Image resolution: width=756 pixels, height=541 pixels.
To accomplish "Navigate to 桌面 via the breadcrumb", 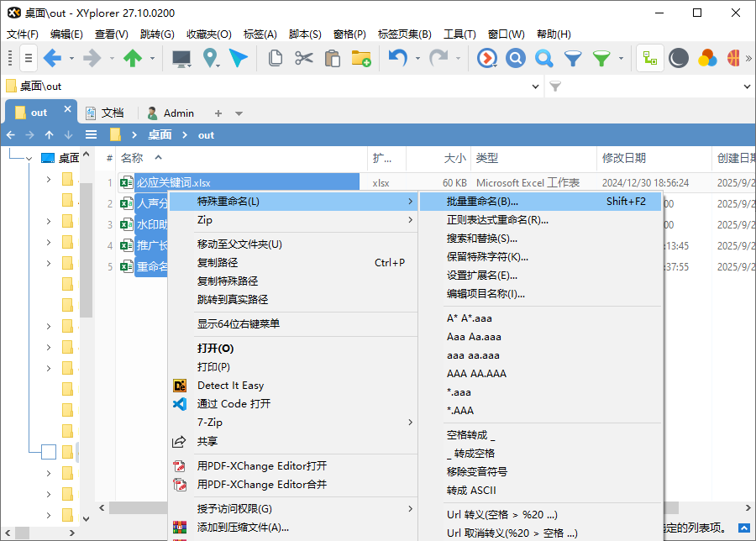I will click(x=159, y=134).
